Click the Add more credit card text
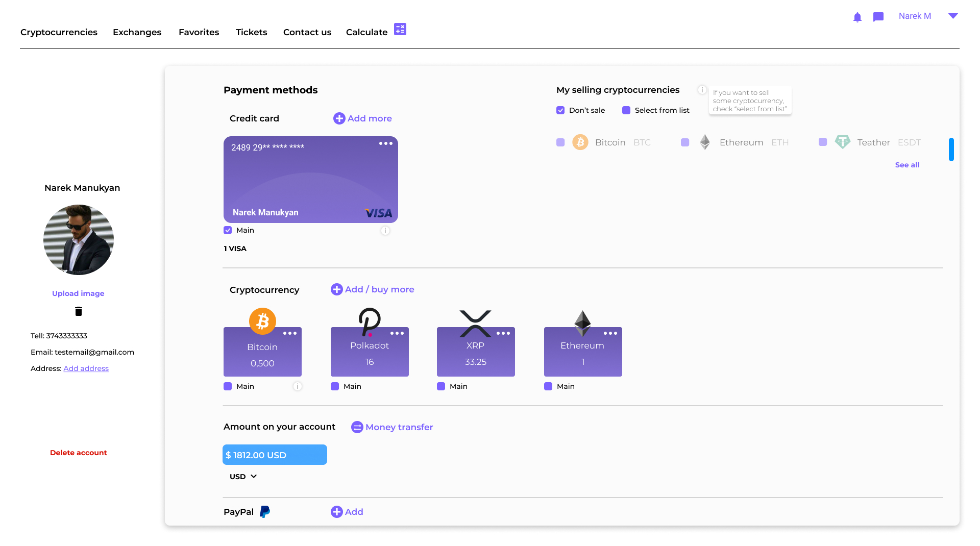The width and height of the screenshot is (980, 546). [x=370, y=118]
